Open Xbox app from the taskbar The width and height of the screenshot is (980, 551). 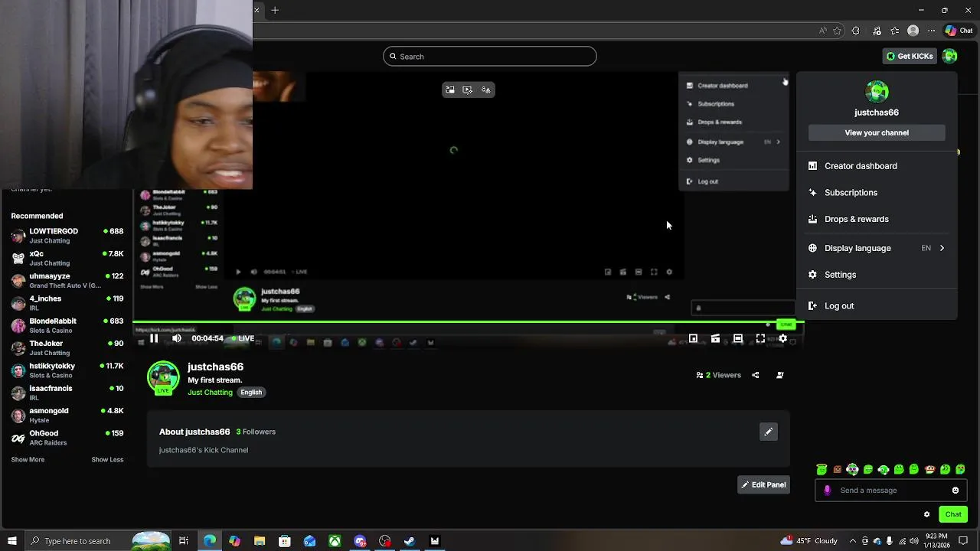coord(335,541)
